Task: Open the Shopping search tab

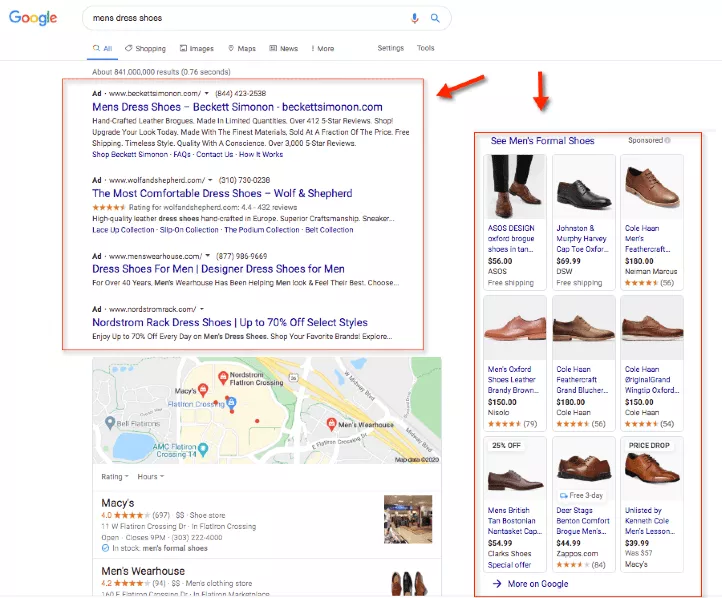Action: [145, 48]
